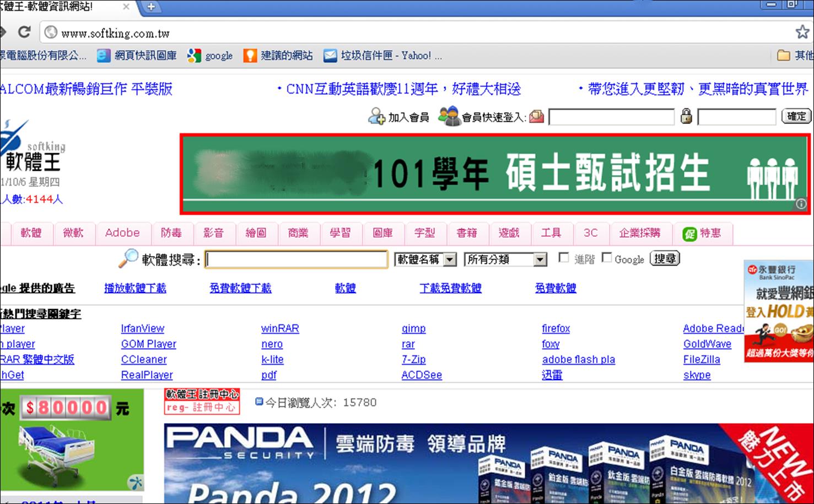Click the 101學年 碩士甄試招生 banner
The image size is (814, 504).
tap(495, 174)
